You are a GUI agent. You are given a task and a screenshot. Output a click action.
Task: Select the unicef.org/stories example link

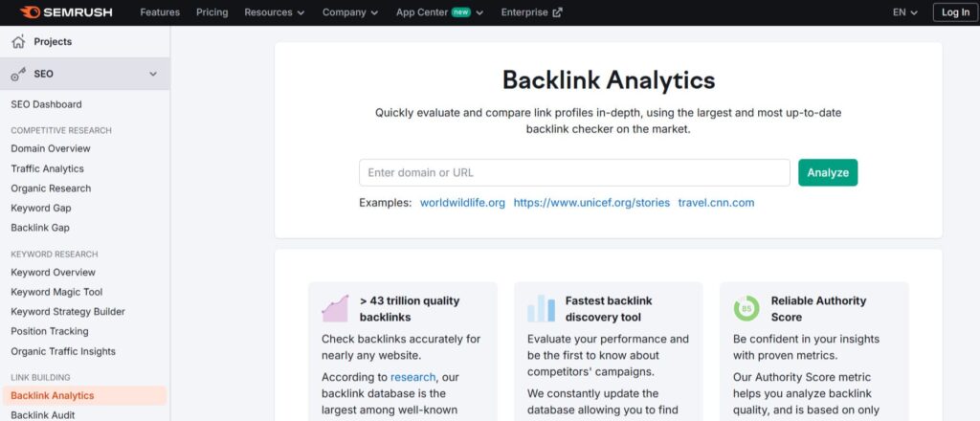click(591, 203)
